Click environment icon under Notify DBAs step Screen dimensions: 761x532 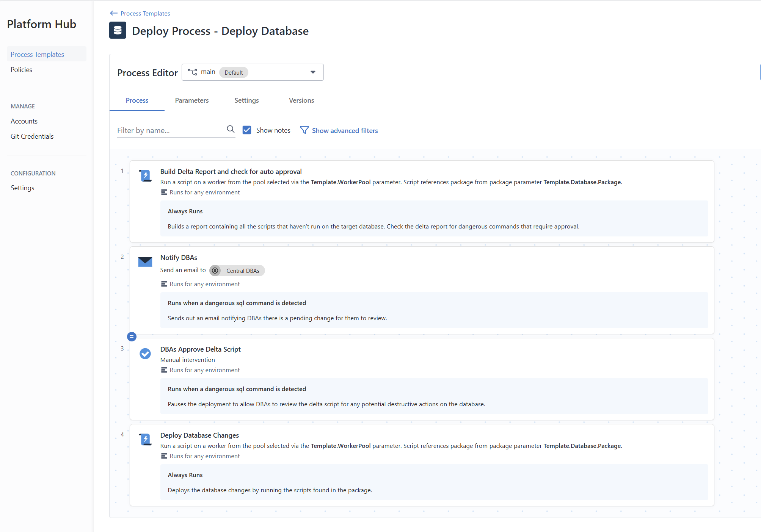[164, 284]
